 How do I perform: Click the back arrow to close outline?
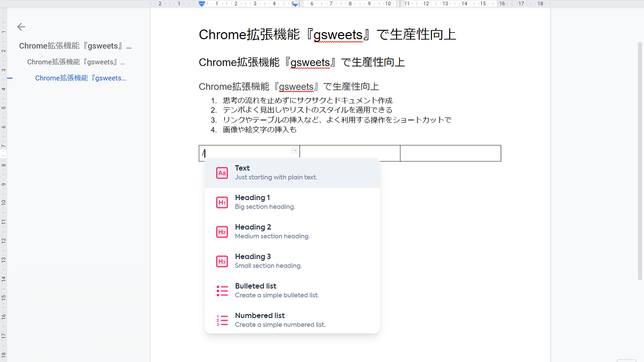21,27
